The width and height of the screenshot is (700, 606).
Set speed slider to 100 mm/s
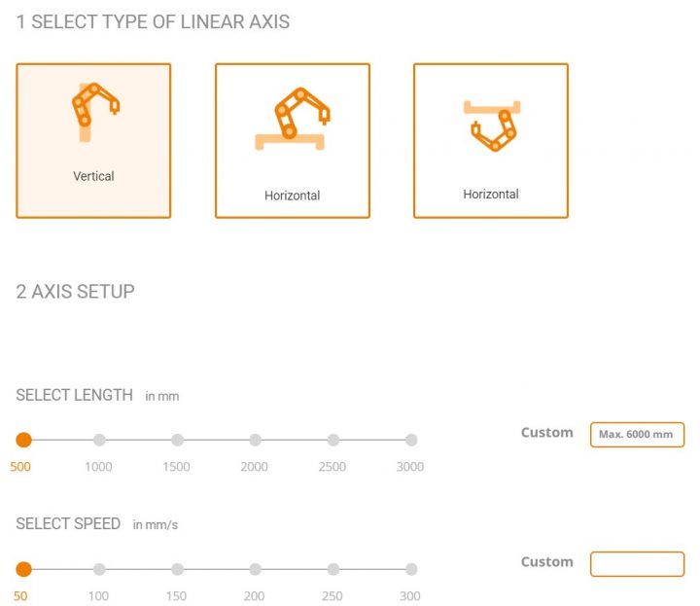click(99, 569)
